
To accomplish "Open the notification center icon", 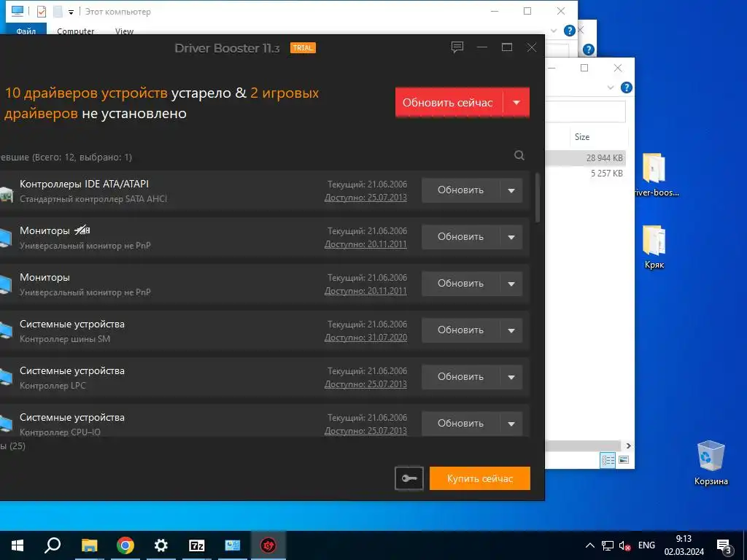I will pyautogui.click(x=724, y=545).
